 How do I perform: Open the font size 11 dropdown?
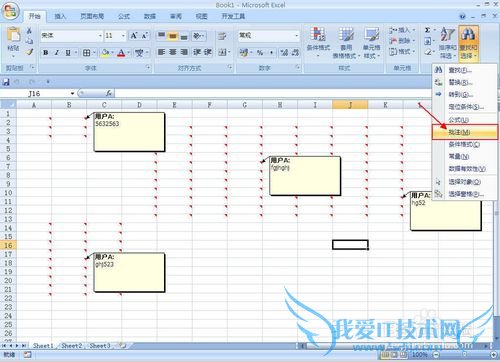click(x=123, y=36)
